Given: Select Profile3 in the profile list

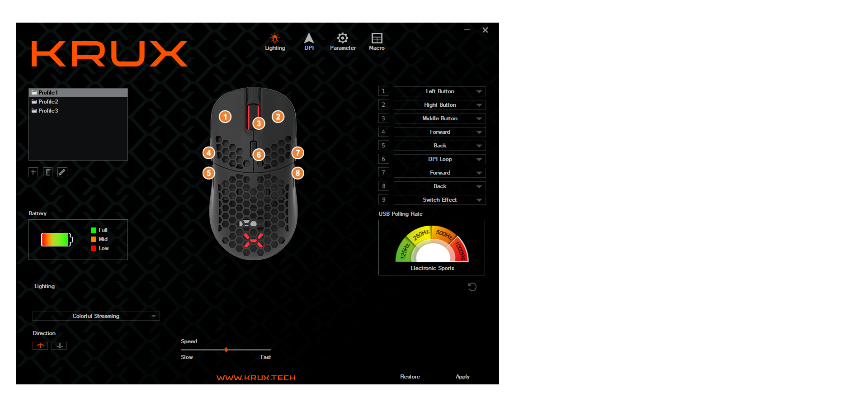Looking at the screenshot, I should click(78, 111).
